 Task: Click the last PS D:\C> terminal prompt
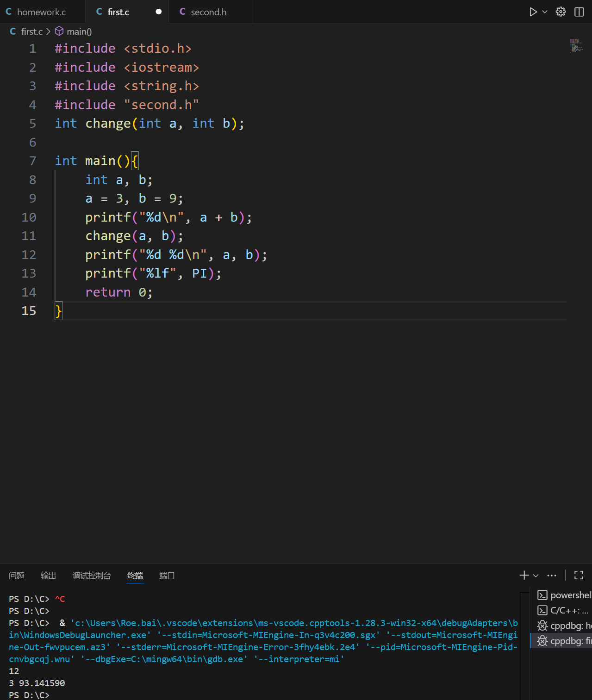[x=29, y=695]
